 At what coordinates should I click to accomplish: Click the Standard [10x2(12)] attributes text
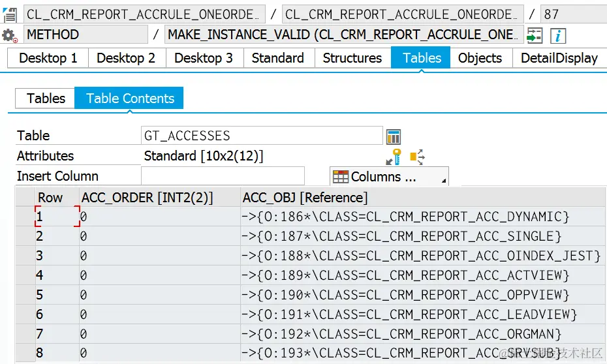click(204, 156)
